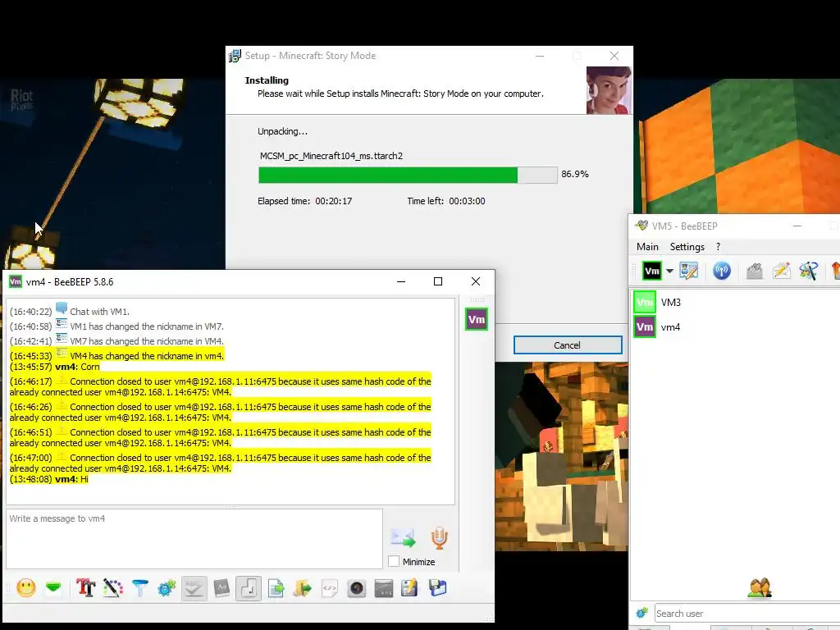Record a voice message with microphone
The image size is (840, 630).
(440, 538)
